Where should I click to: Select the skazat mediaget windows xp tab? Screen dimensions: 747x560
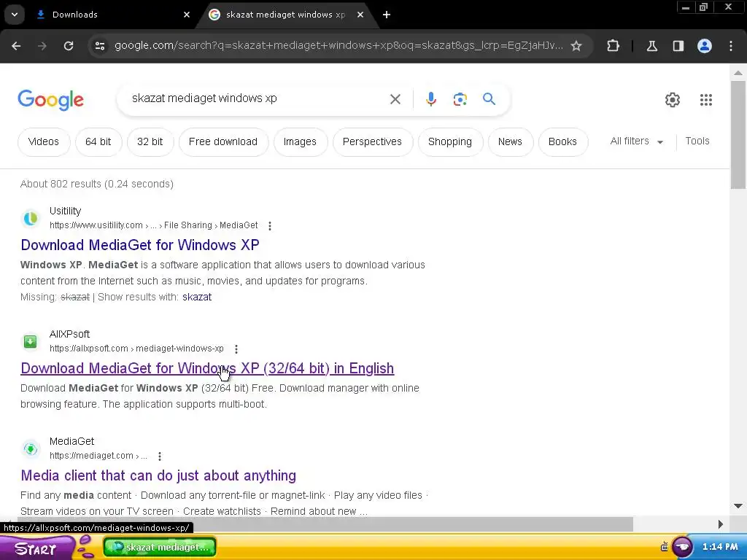(x=286, y=15)
